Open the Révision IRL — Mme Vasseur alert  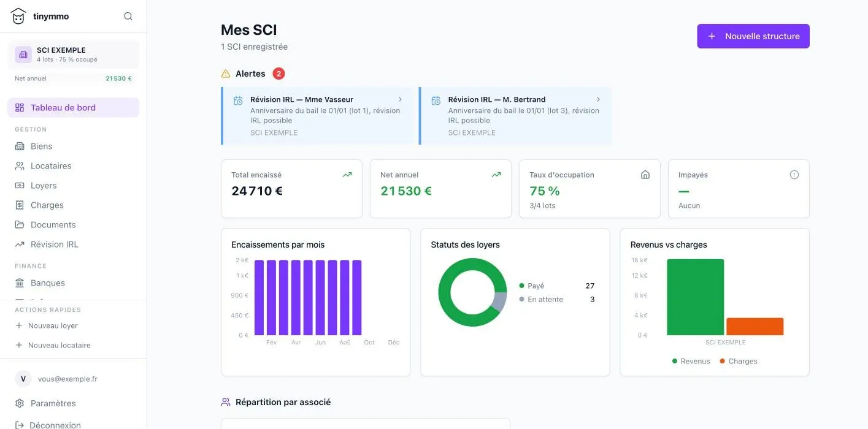click(x=318, y=116)
